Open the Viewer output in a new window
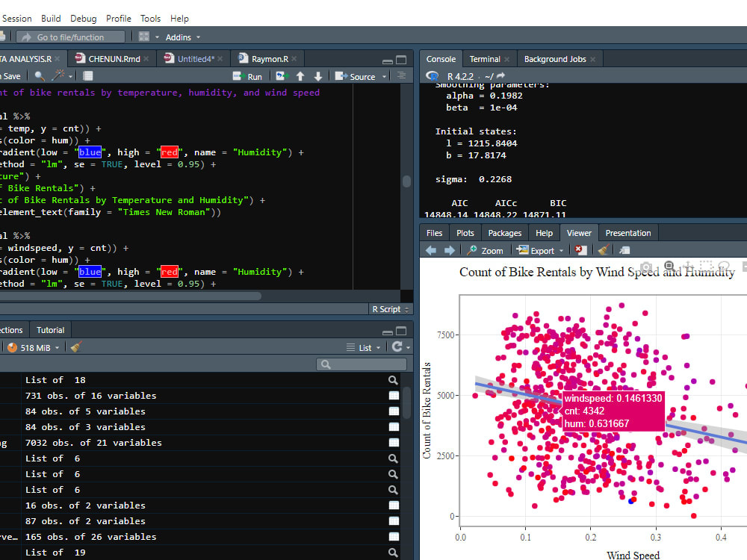 (x=625, y=250)
